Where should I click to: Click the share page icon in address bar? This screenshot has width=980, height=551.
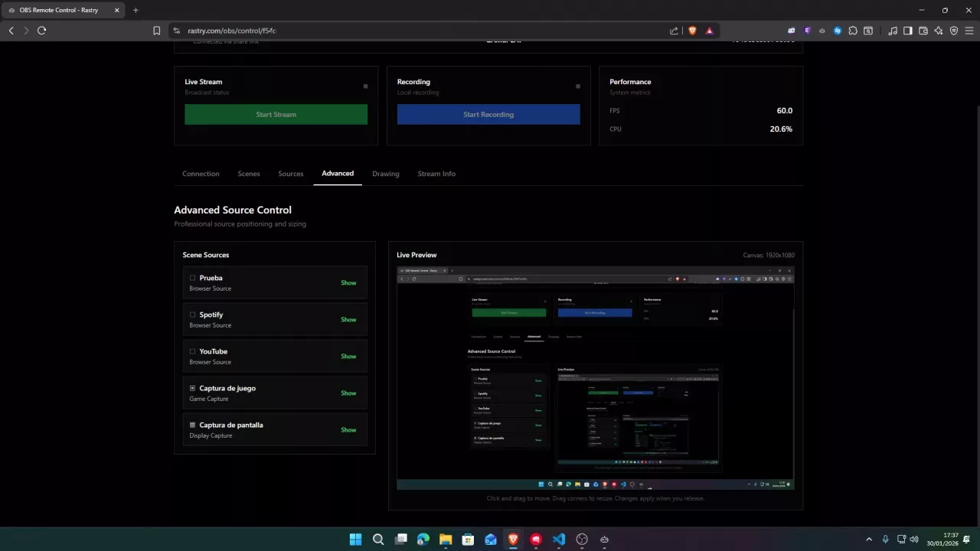tap(674, 31)
